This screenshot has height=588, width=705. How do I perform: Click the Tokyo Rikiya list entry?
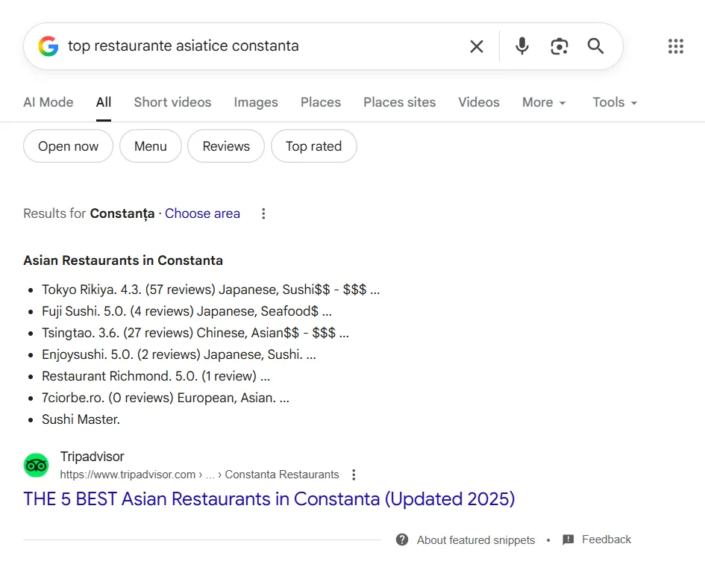coord(211,290)
